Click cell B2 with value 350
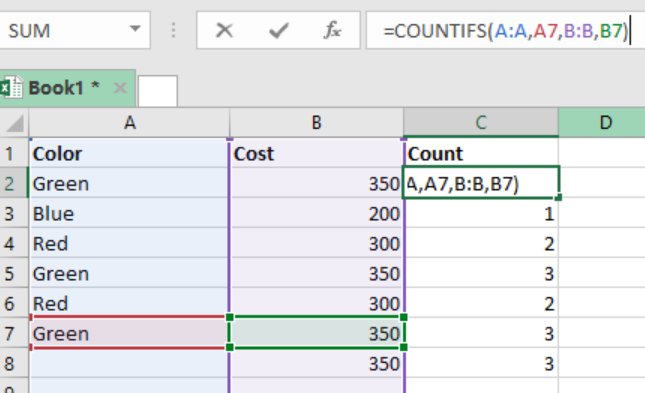Screen dimensions: 645x393 [x=317, y=184]
